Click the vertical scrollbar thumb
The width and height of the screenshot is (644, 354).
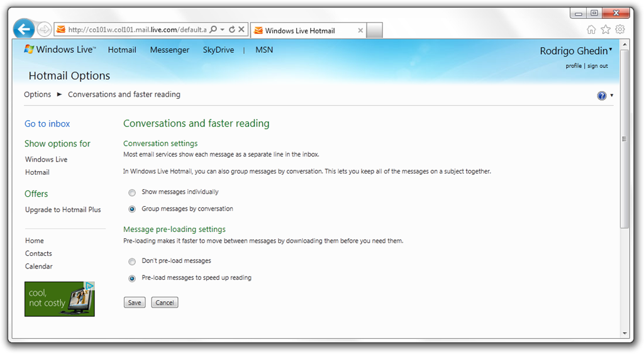click(625, 139)
